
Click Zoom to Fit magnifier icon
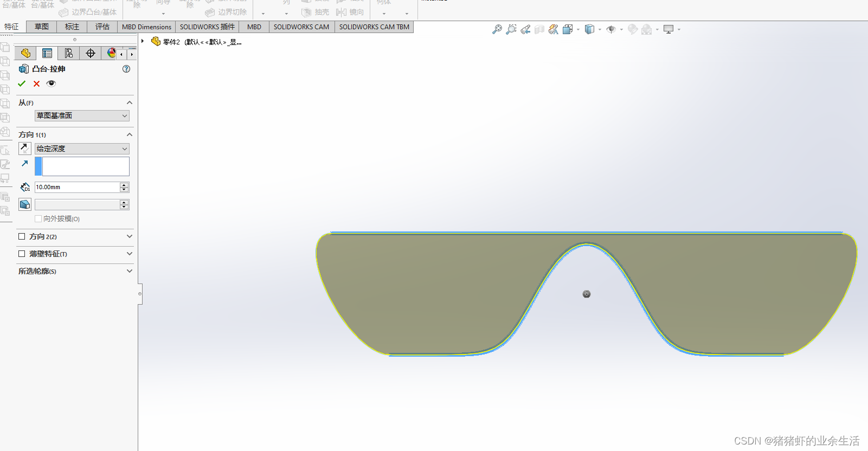(x=497, y=29)
